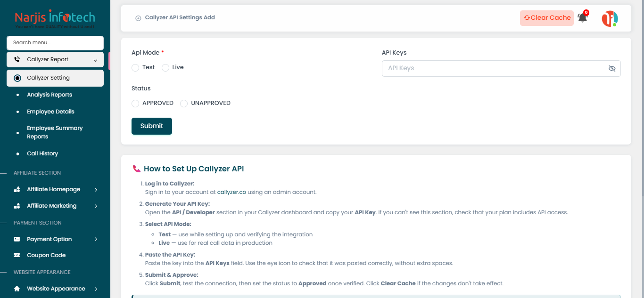The image size is (644, 298).
Task: Click 'PAYMENT SECTION' sidebar heading
Action: coord(38,223)
